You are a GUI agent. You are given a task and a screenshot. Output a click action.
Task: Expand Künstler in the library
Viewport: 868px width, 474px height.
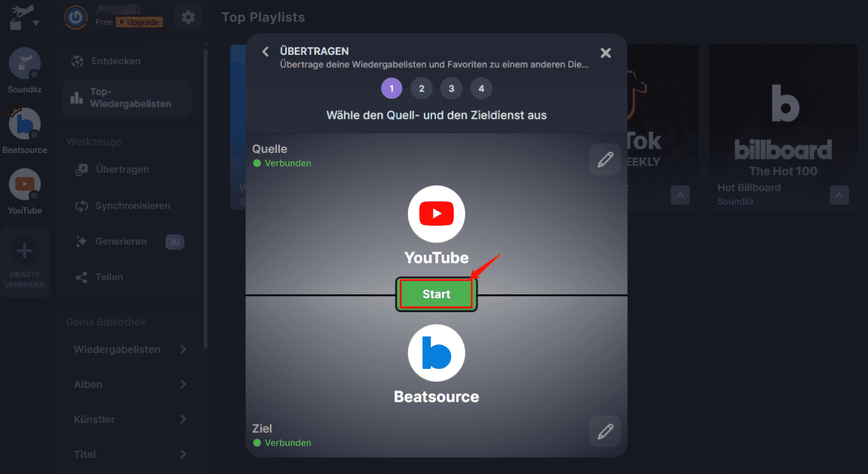click(x=130, y=420)
